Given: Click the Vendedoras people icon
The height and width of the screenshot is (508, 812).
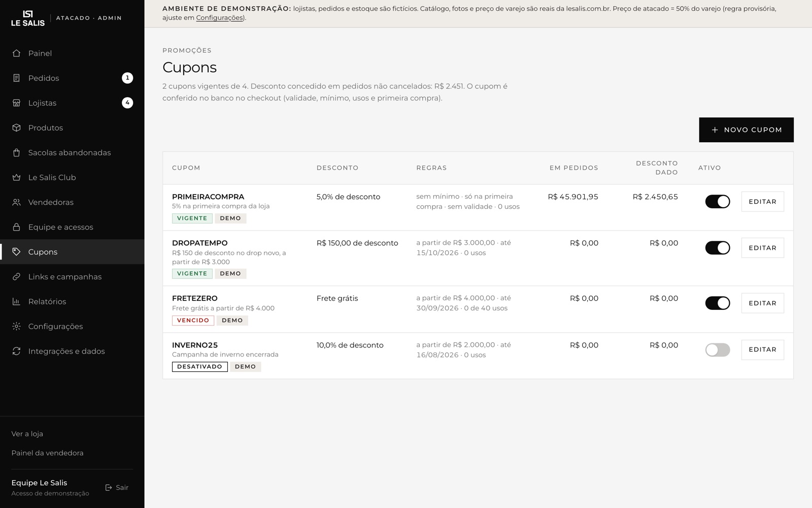Looking at the screenshot, I should 16,202.
